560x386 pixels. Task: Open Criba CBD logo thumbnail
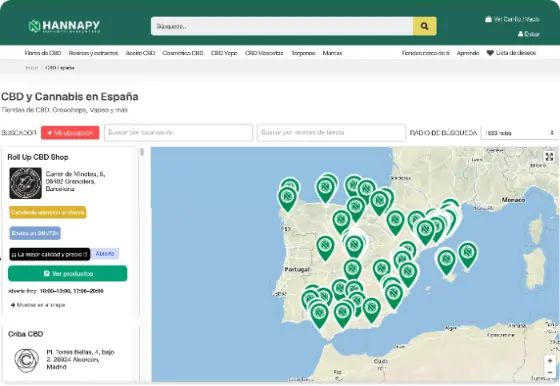[x=26, y=360]
